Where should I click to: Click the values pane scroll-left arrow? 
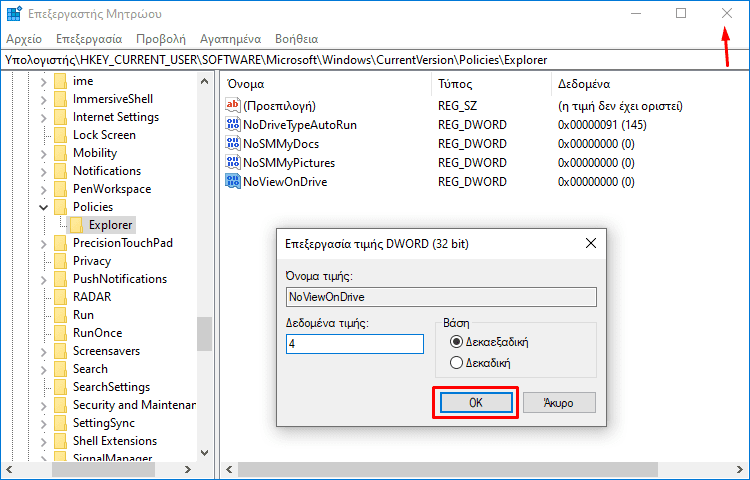click(230, 469)
